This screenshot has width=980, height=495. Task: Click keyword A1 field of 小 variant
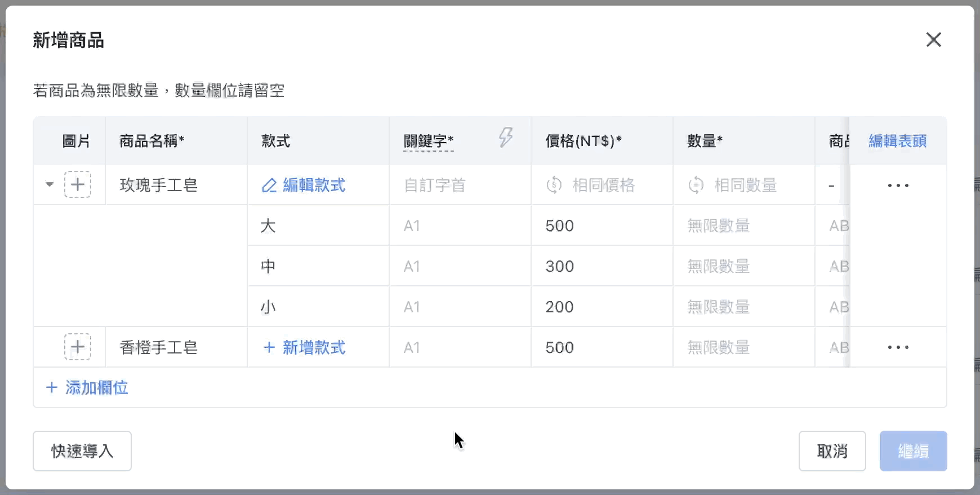pos(460,307)
